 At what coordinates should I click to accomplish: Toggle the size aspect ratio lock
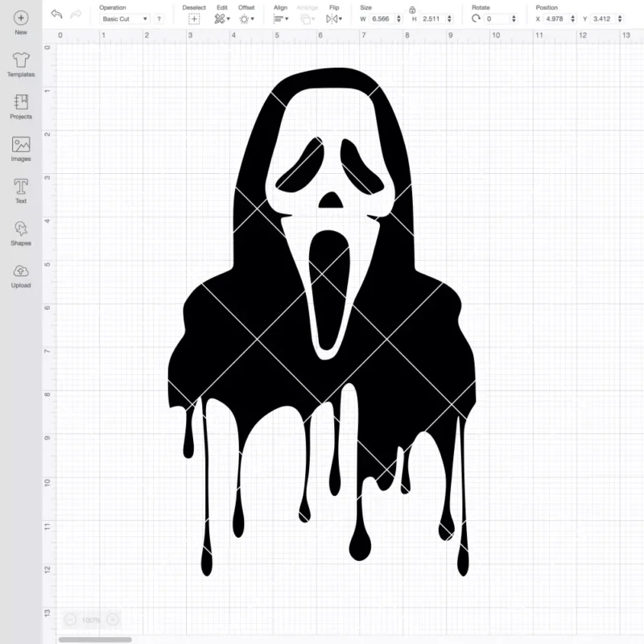point(412,10)
